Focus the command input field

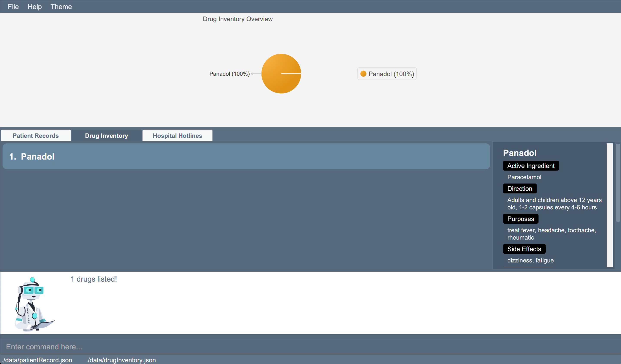[x=310, y=347]
